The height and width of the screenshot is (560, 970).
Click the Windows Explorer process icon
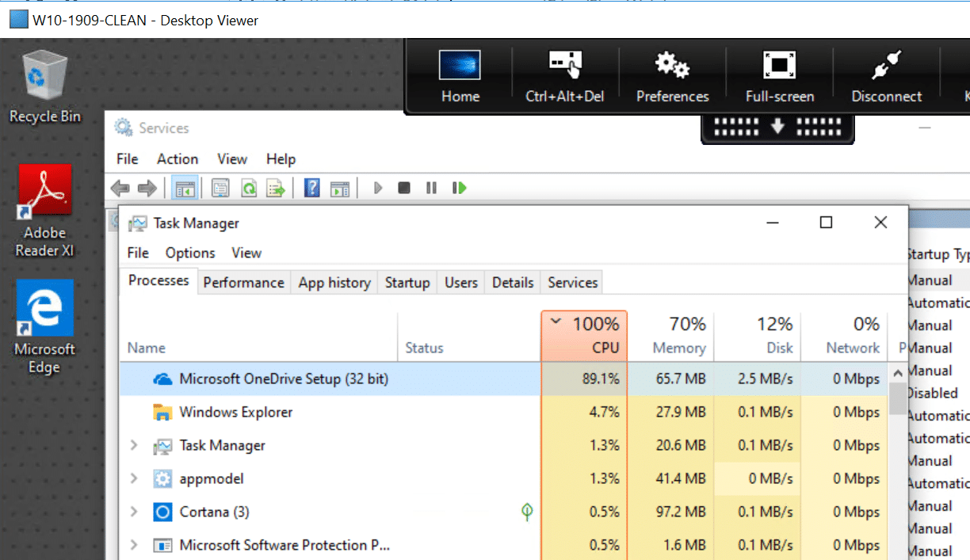pos(163,413)
